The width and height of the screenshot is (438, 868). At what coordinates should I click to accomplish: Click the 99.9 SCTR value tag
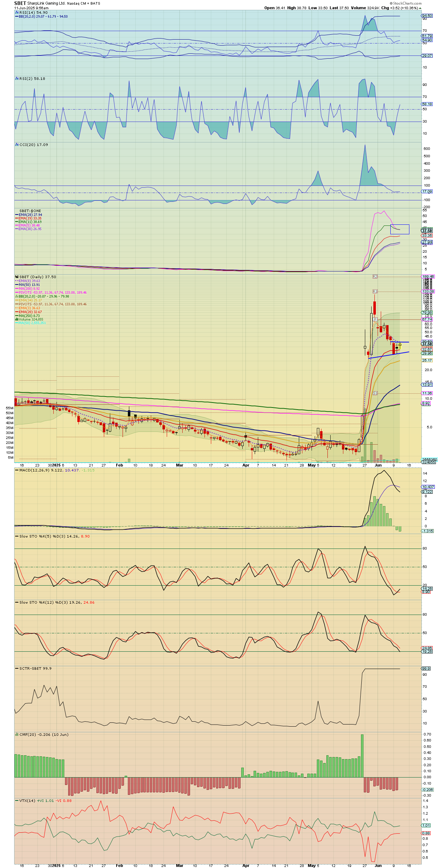click(x=426, y=669)
